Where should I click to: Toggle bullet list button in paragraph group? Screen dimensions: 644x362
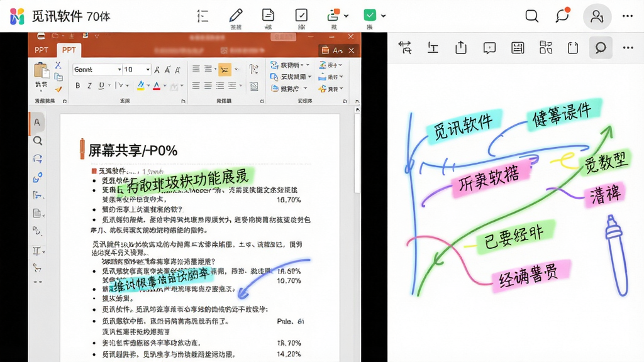point(196,69)
